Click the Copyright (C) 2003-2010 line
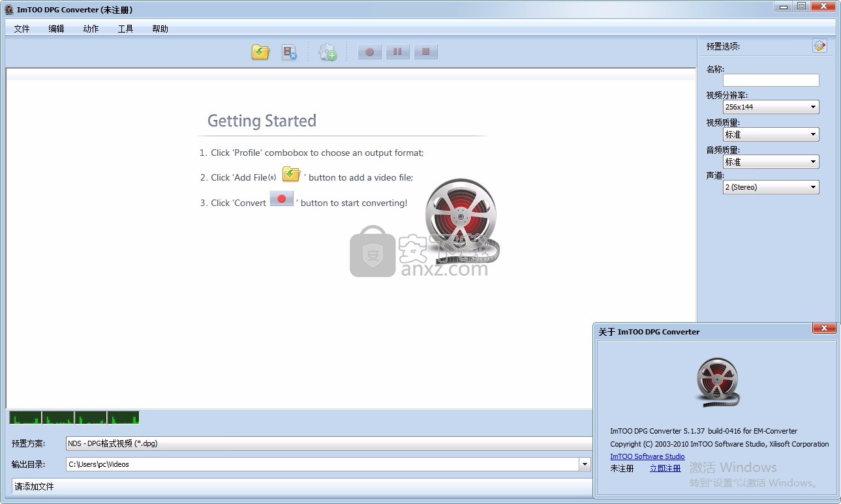This screenshot has width=841, height=504. [x=720, y=444]
